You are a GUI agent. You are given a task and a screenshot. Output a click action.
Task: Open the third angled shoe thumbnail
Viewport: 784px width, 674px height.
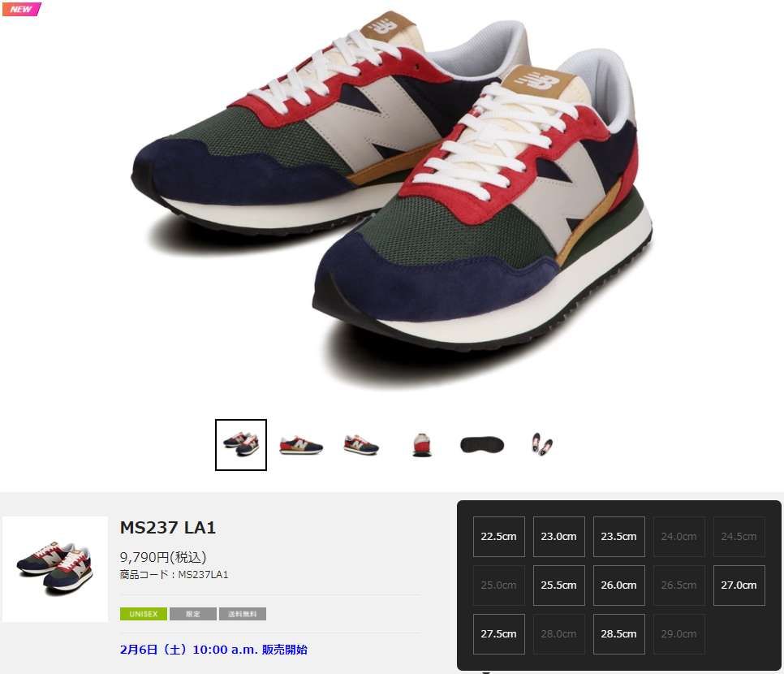(361, 445)
